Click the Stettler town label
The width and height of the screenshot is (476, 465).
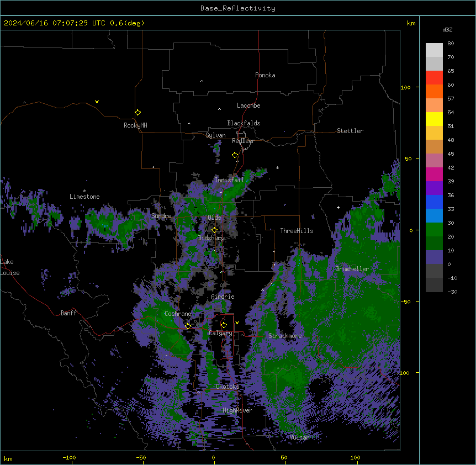[x=350, y=131]
